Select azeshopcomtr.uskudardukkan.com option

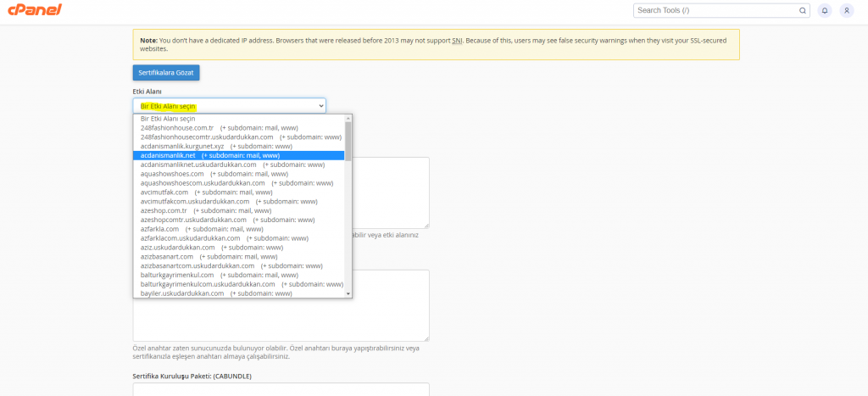238,220
